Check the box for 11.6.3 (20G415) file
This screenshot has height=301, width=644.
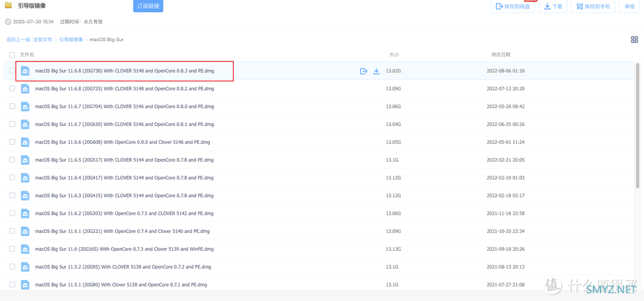click(13, 195)
